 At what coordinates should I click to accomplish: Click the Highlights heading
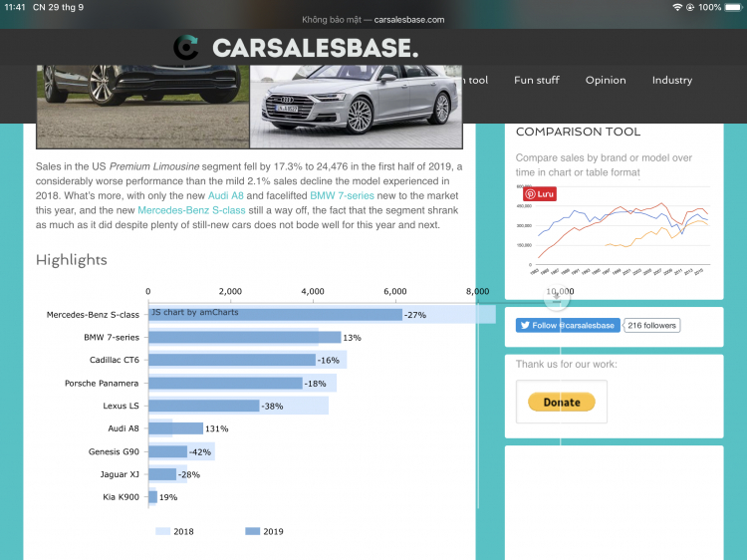(x=72, y=260)
